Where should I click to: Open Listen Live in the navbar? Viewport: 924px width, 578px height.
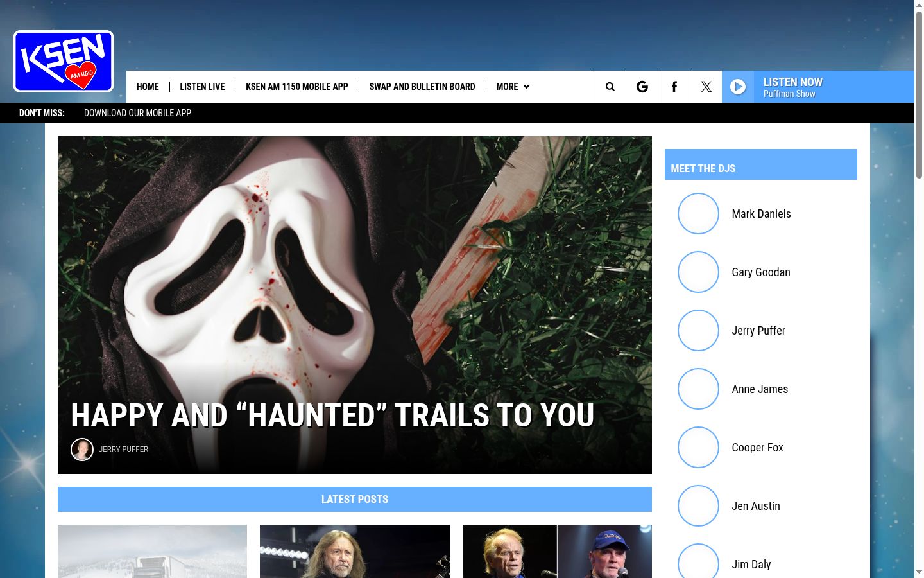tap(202, 87)
